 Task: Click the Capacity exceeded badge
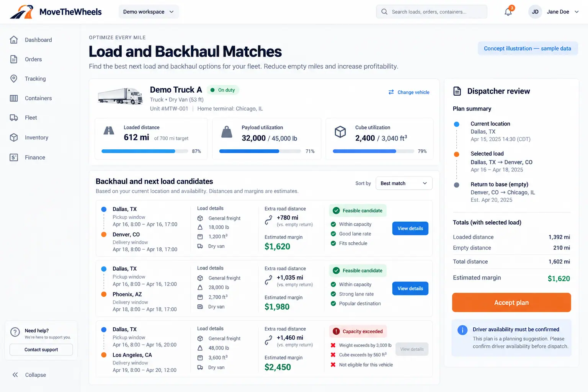click(x=358, y=332)
